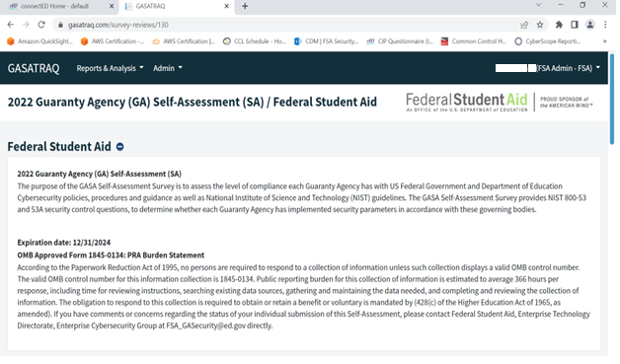This screenshot has height=364, width=620.
Task: Bookmark this page using the star icon
Action: (x=540, y=25)
